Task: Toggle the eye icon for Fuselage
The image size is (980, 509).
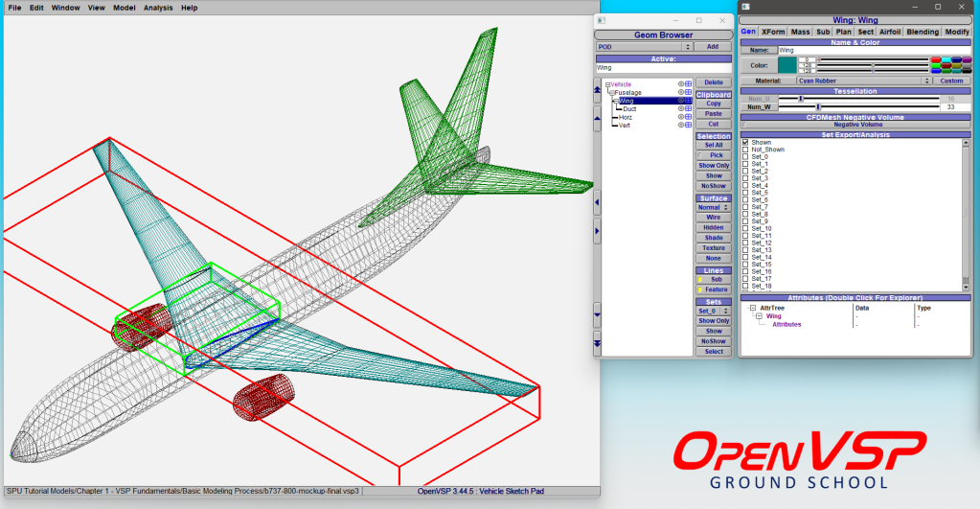Action: click(x=680, y=92)
